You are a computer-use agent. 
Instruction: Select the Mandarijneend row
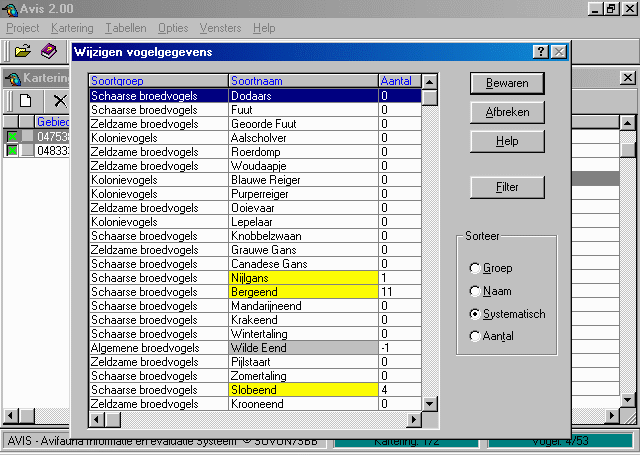coord(255,306)
